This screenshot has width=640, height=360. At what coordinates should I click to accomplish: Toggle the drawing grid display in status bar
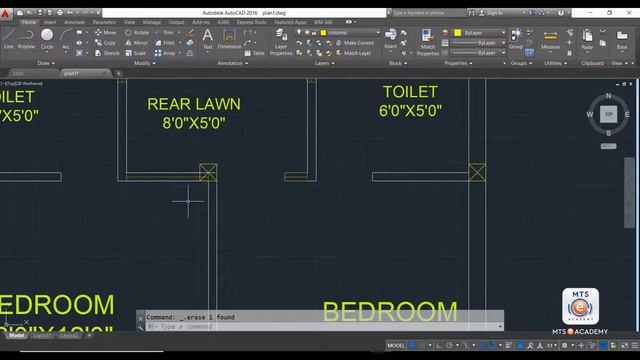pos(412,345)
